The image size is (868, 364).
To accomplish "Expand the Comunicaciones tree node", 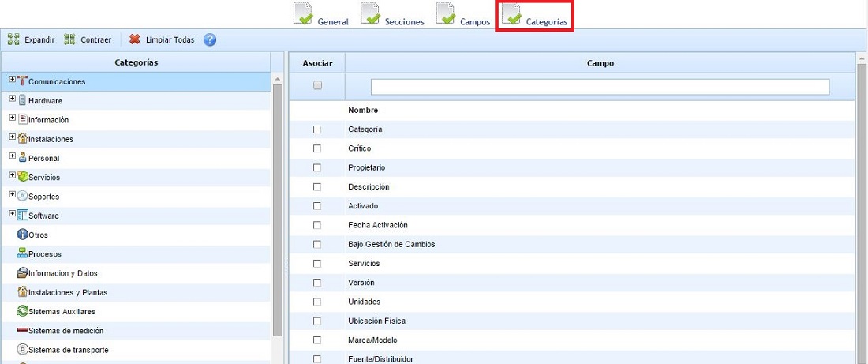I will [13, 80].
